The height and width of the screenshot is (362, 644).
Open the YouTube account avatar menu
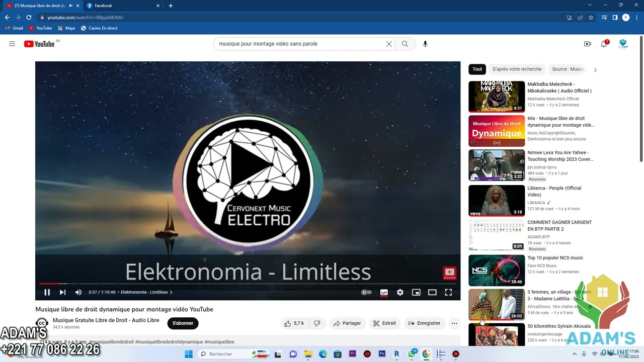623,44
